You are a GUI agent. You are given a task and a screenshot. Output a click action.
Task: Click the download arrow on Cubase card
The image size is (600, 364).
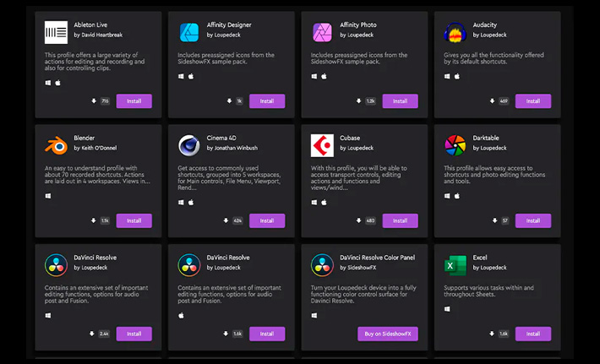pos(358,220)
